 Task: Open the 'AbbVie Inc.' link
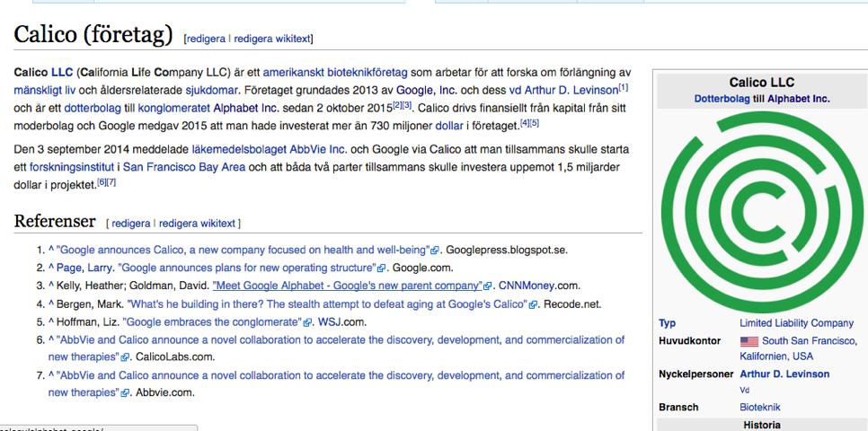pos(319,149)
